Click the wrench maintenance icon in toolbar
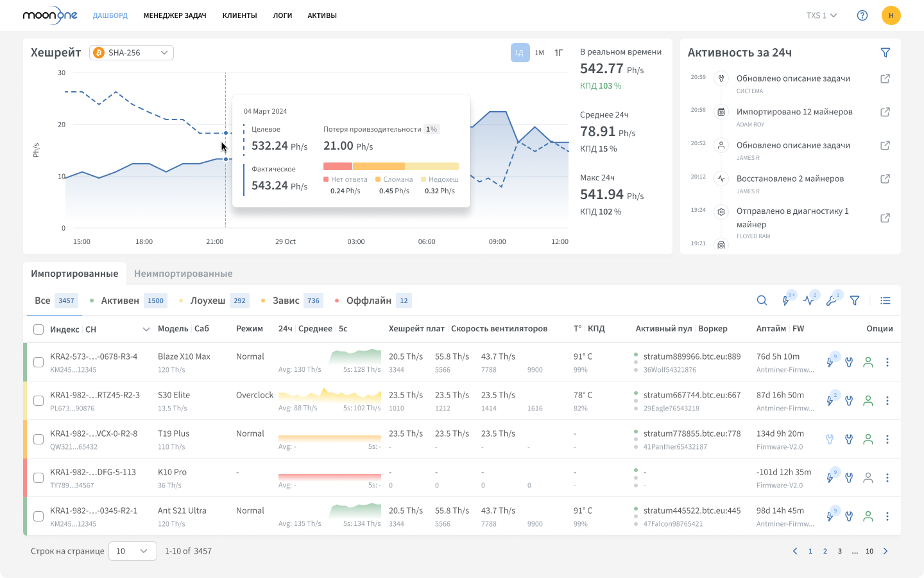Screen dimensions: 924x578 (x=832, y=301)
